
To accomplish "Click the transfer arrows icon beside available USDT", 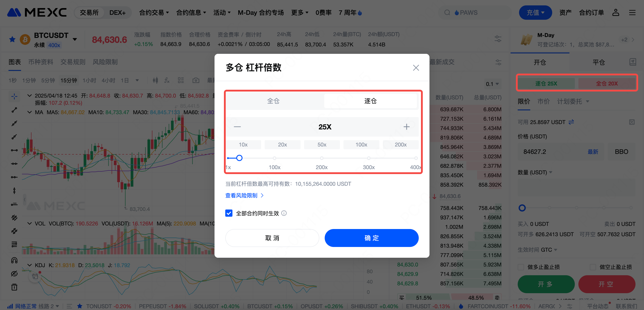I will pos(571,122).
